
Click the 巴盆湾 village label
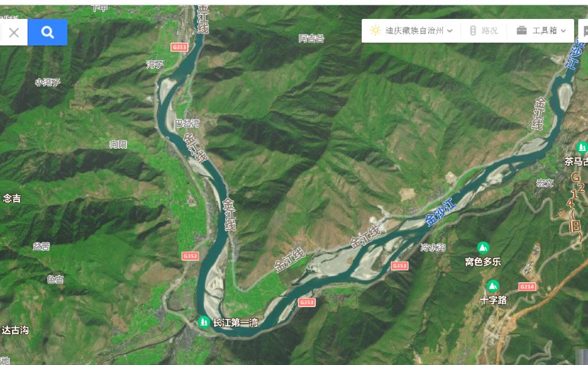click(187, 123)
